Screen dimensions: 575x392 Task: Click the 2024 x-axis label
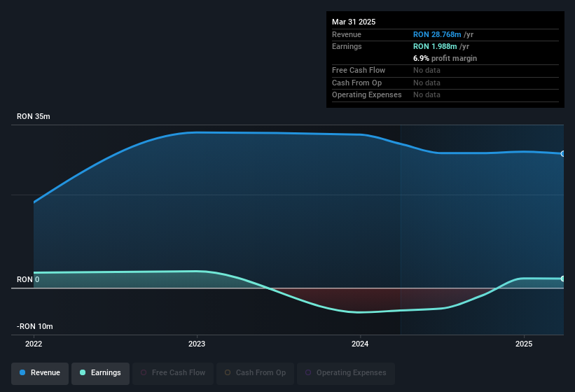point(360,344)
